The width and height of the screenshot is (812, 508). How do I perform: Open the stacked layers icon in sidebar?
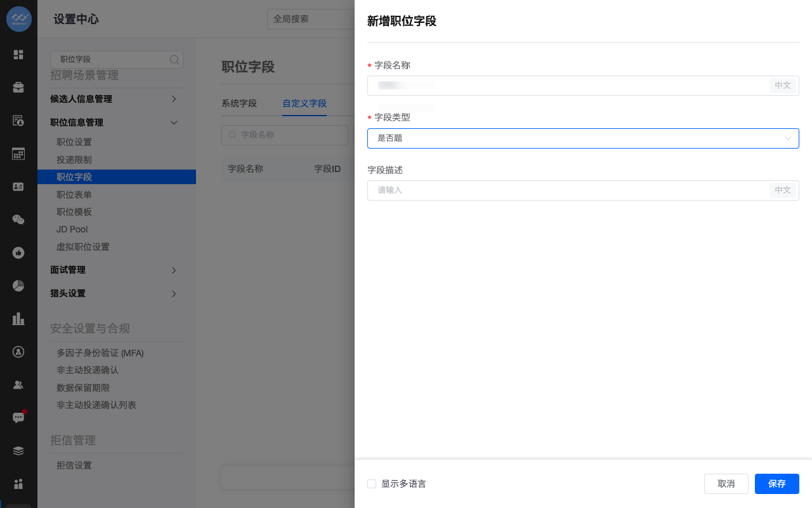point(18,451)
